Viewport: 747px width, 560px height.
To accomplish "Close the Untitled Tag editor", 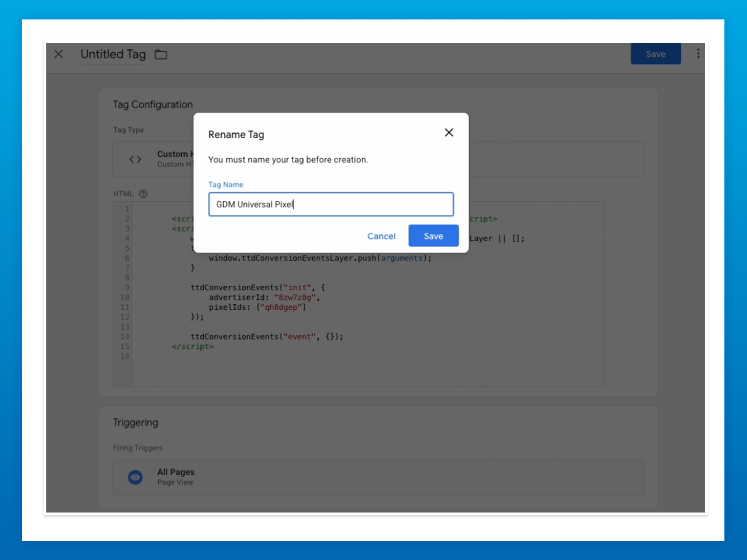I will (59, 54).
